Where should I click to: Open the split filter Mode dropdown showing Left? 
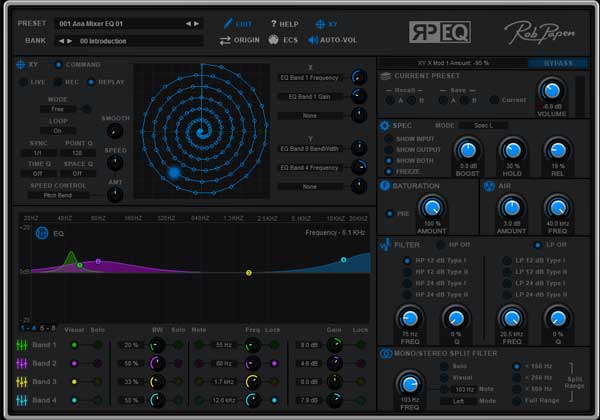click(458, 401)
